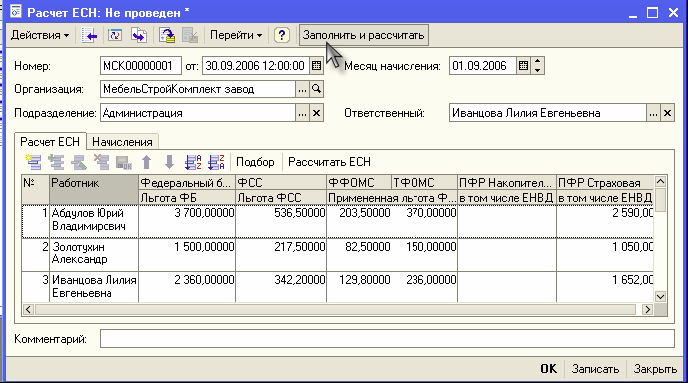Open calendar for Месяц начисления
Viewport: 688px width, 383px height.
[x=523, y=66]
